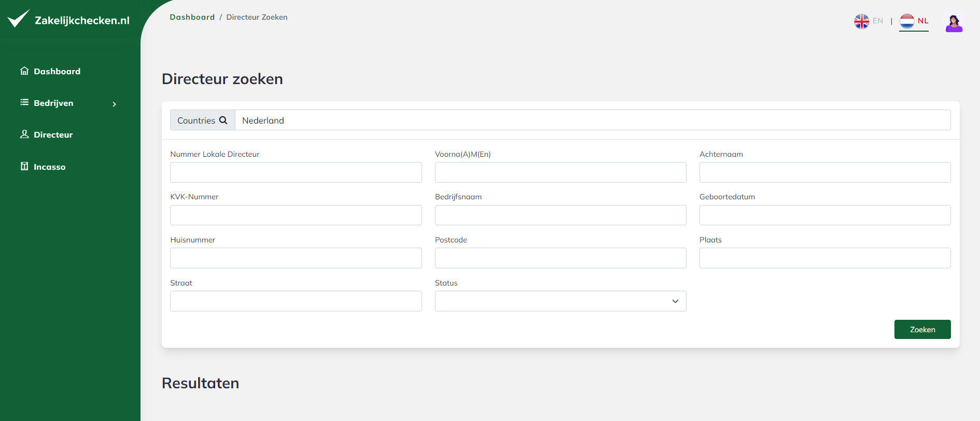980x421 pixels.
Task: Open the user avatar profile menu
Action: click(954, 22)
